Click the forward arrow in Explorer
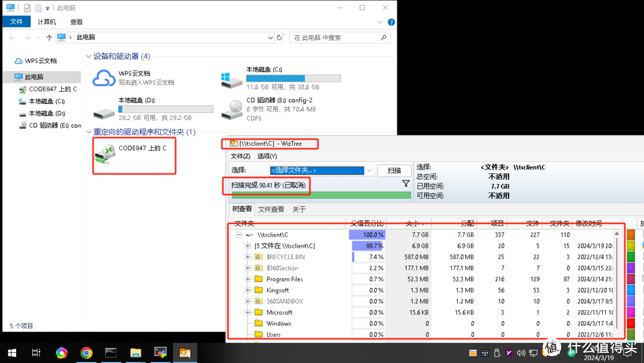Screen dimensions: 644x363 [27, 38]
